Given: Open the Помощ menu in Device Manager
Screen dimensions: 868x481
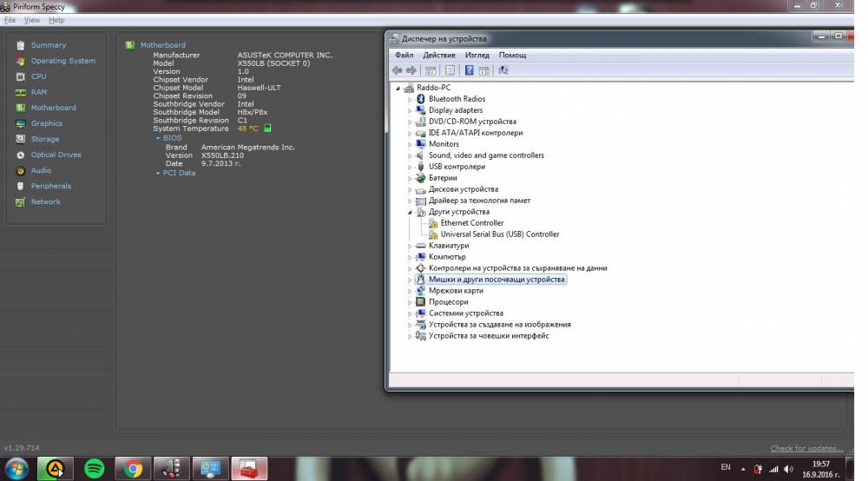Looking at the screenshot, I should [x=512, y=56].
